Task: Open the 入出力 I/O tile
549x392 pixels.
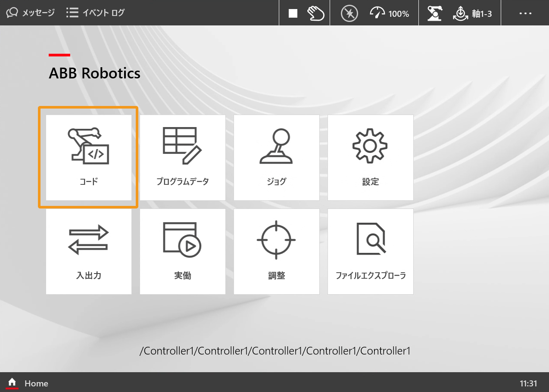Action: click(x=89, y=252)
